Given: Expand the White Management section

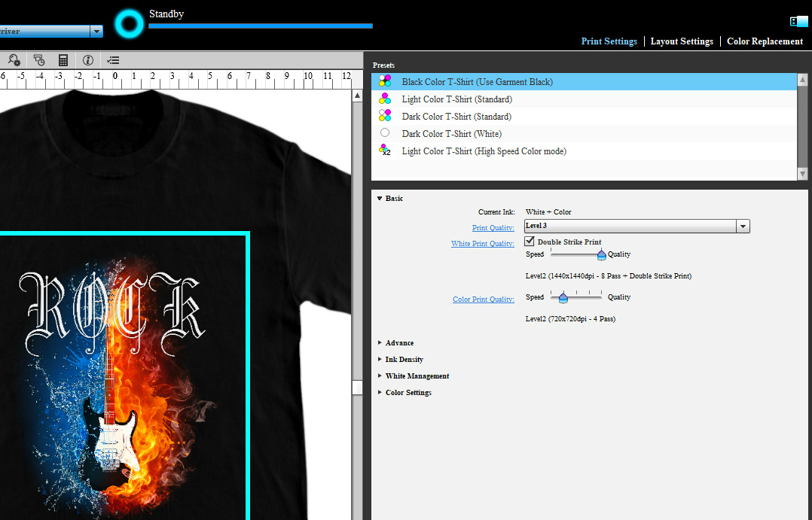Looking at the screenshot, I should (x=417, y=376).
